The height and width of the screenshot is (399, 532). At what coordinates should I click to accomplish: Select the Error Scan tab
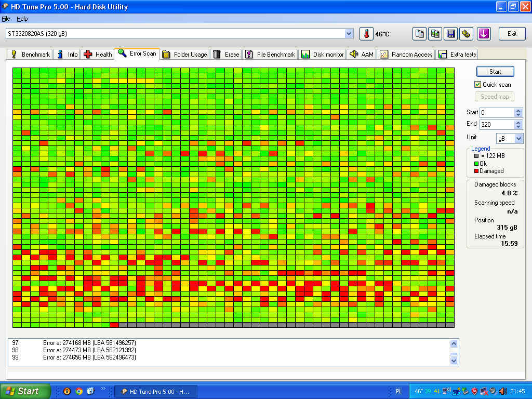[137, 54]
